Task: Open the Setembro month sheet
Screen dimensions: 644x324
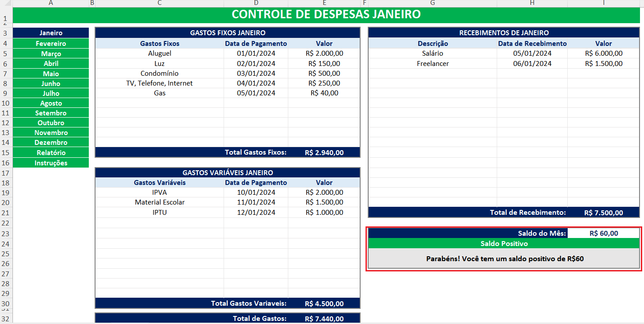Action: 51,113
